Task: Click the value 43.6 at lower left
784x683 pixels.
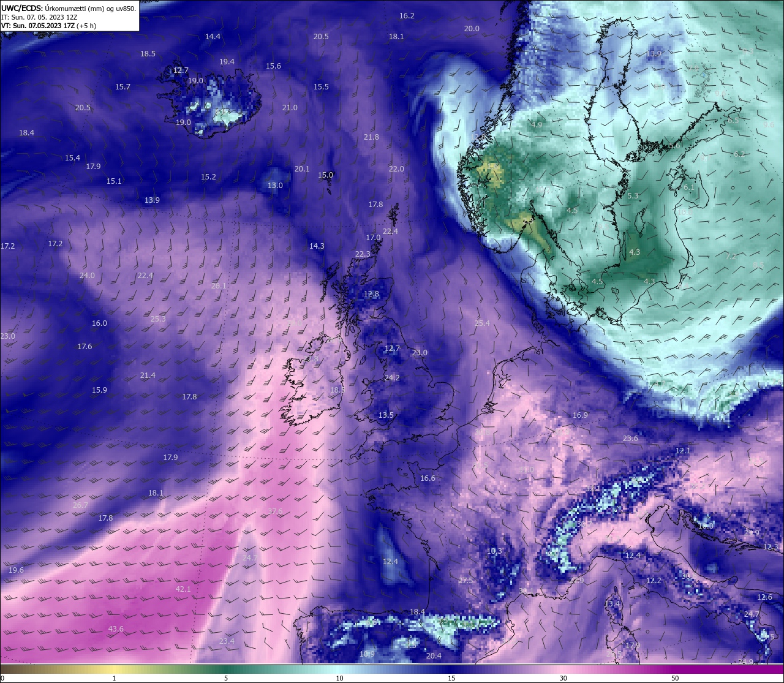Action: point(116,629)
